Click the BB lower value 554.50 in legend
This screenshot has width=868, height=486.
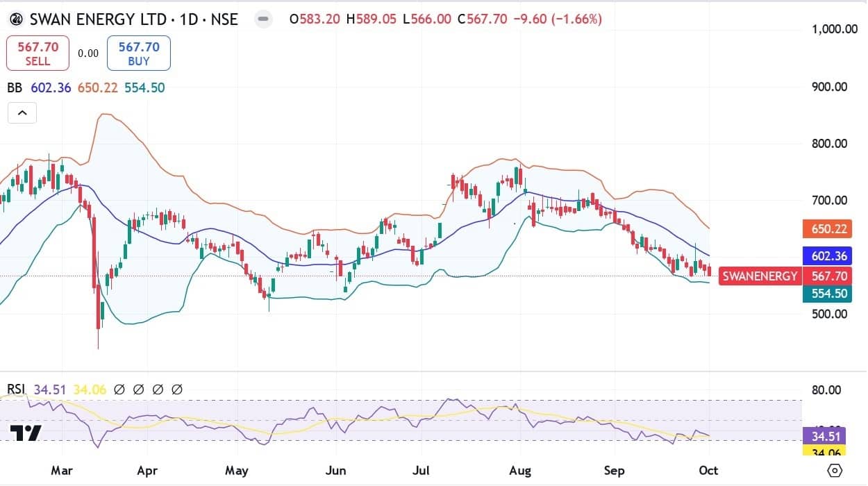click(145, 87)
